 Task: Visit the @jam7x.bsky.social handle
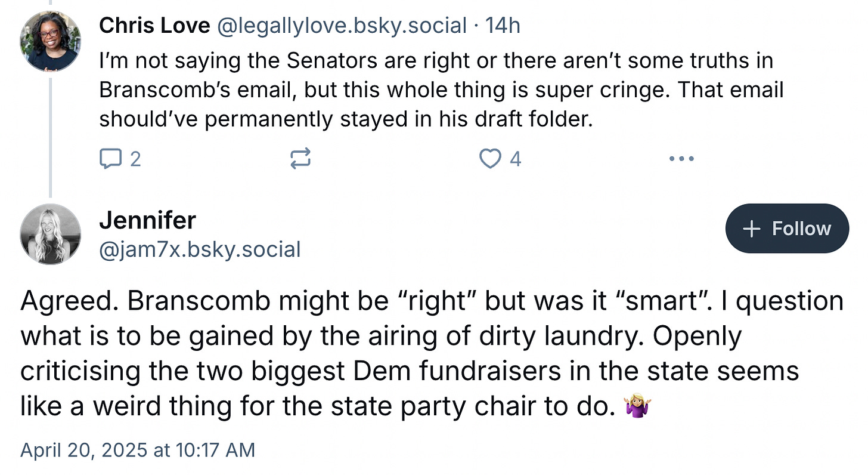(200, 249)
